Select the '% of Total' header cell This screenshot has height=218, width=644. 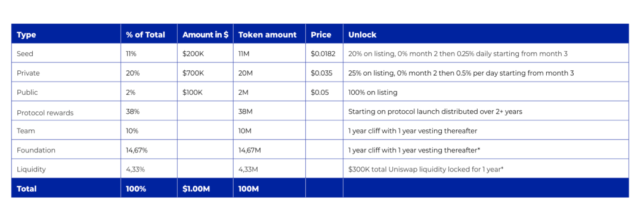[x=145, y=35]
